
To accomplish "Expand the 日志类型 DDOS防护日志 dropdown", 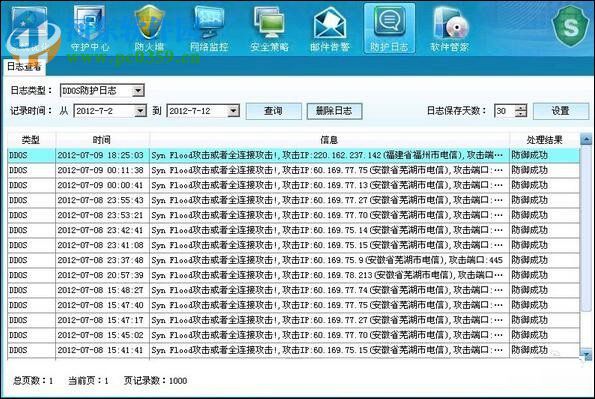I will click(x=138, y=90).
